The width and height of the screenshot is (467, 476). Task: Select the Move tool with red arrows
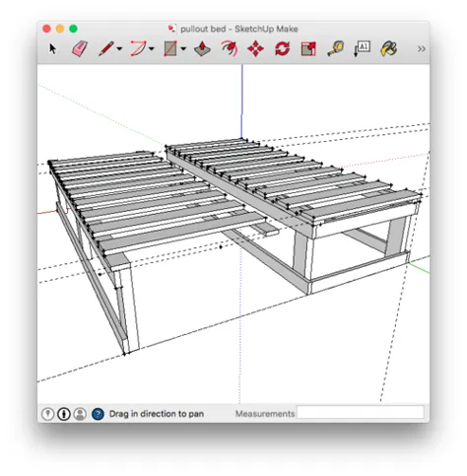coord(255,49)
